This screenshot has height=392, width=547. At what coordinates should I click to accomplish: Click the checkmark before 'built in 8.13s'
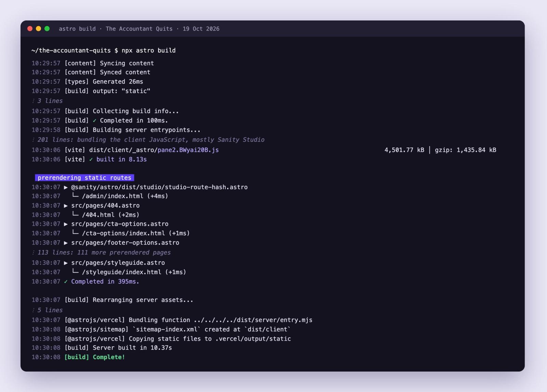(x=91, y=160)
